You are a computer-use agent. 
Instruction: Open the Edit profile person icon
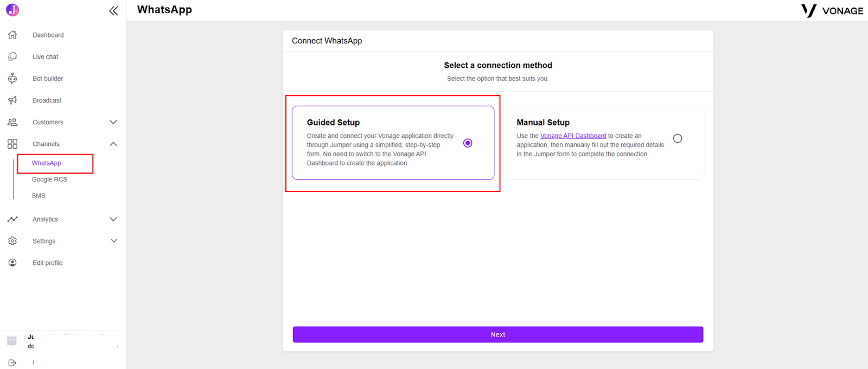coord(12,263)
